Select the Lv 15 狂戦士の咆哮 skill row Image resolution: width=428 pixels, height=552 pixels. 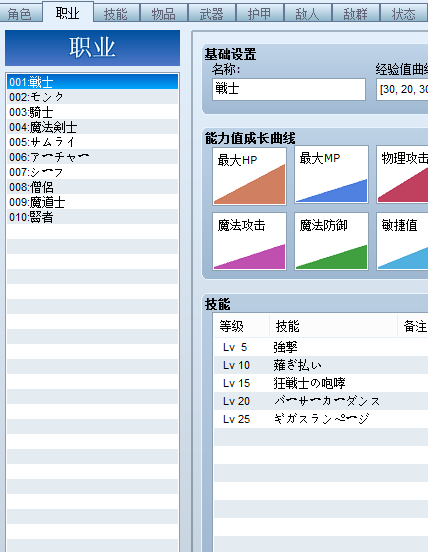pyautogui.click(x=321, y=383)
